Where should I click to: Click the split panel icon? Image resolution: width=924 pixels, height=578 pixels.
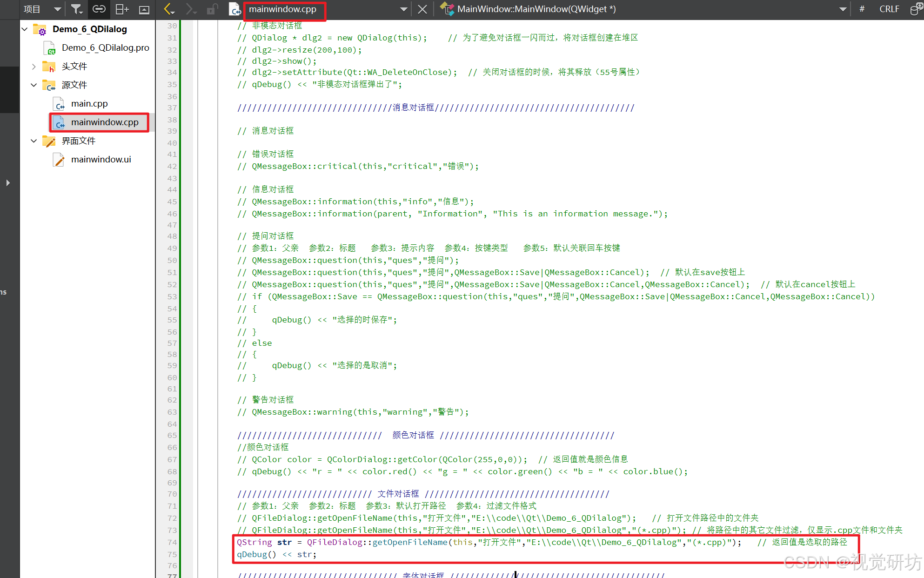point(121,9)
